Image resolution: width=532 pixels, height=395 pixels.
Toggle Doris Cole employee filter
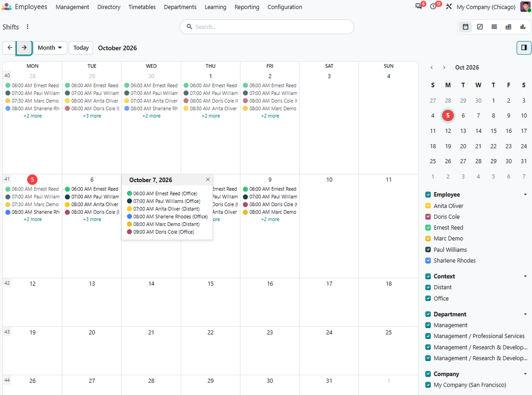(428, 217)
